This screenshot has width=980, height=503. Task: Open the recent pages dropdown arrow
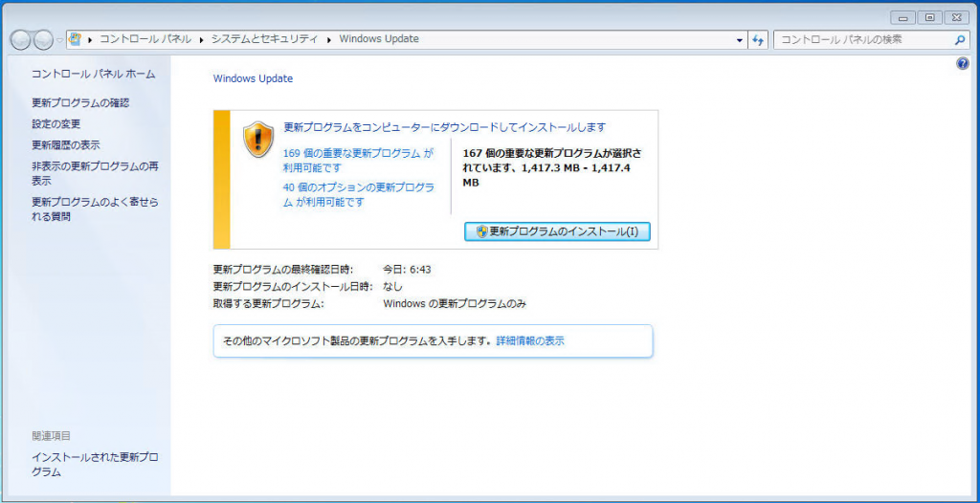(x=59, y=40)
